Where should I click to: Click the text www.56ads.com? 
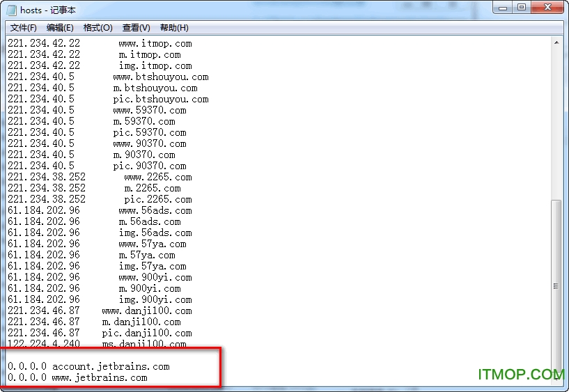pos(155,211)
